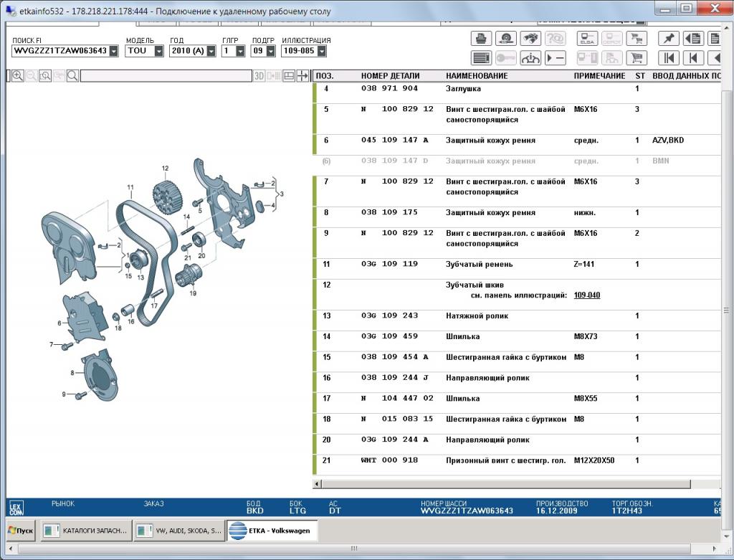
Task: Click the double shopping cart icon
Action: pos(637,39)
